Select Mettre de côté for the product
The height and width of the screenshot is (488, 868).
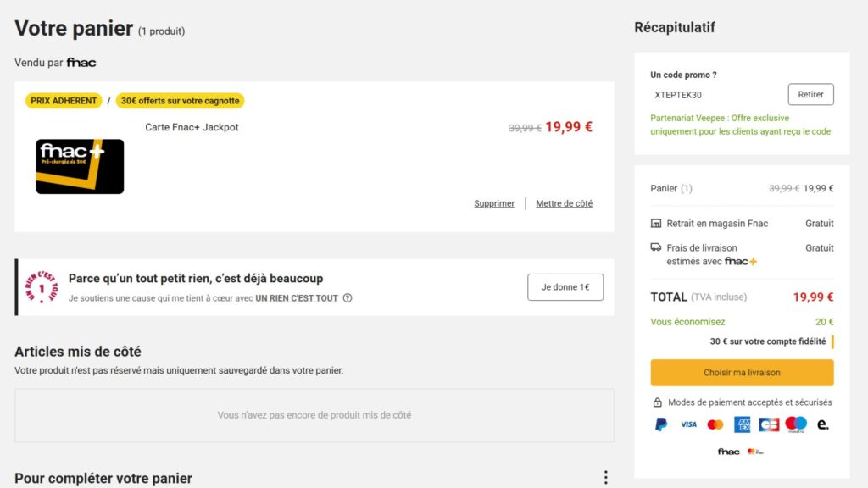coord(565,203)
